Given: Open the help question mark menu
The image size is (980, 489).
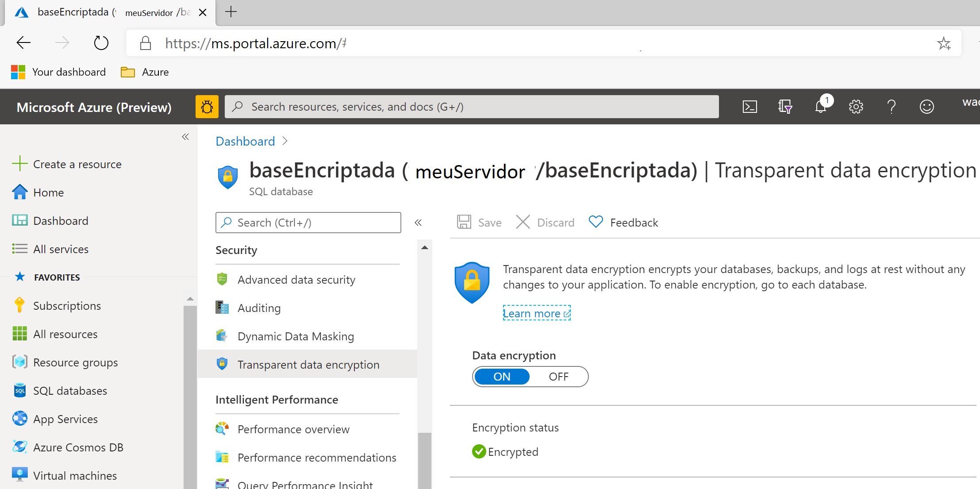Looking at the screenshot, I should (892, 107).
